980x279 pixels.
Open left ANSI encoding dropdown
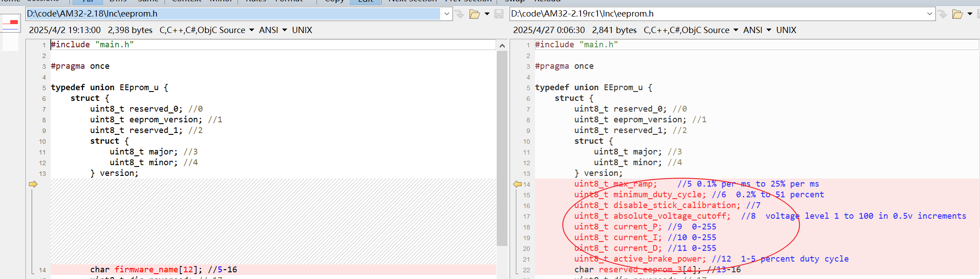click(x=273, y=30)
